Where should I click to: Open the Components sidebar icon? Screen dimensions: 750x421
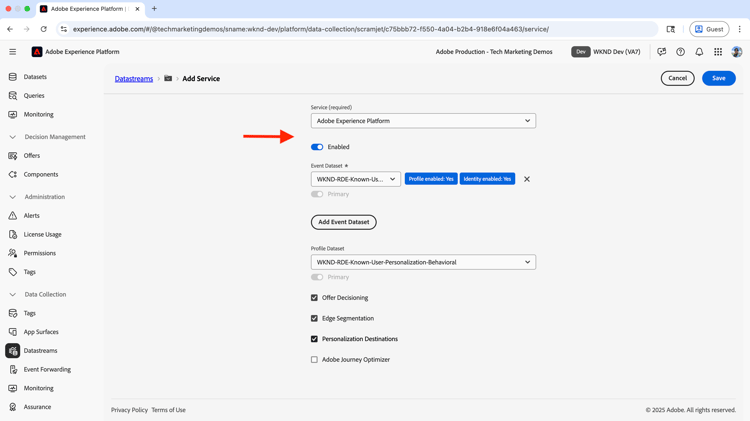coord(13,175)
